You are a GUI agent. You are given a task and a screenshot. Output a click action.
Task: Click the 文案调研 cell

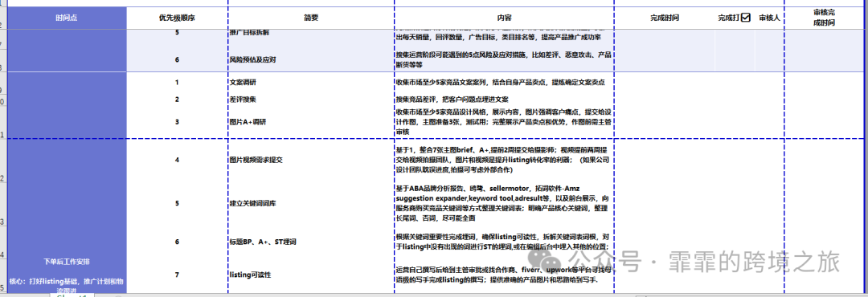[311, 83]
